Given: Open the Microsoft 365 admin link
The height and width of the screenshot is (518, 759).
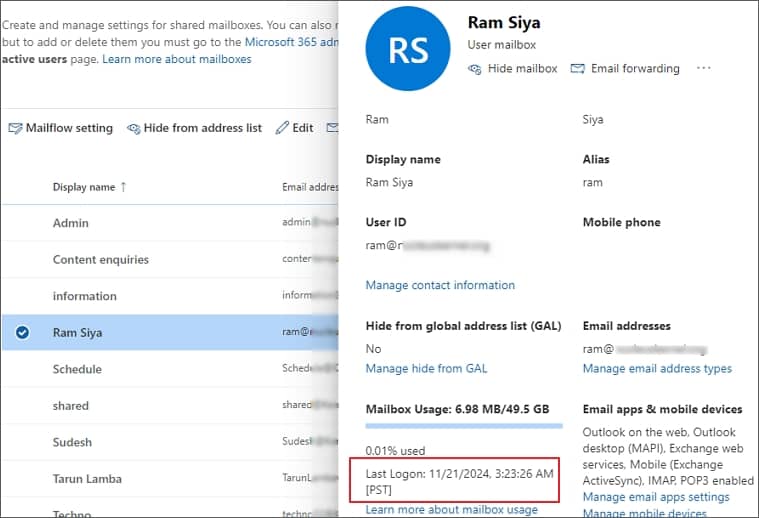Looking at the screenshot, I should point(291,42).
